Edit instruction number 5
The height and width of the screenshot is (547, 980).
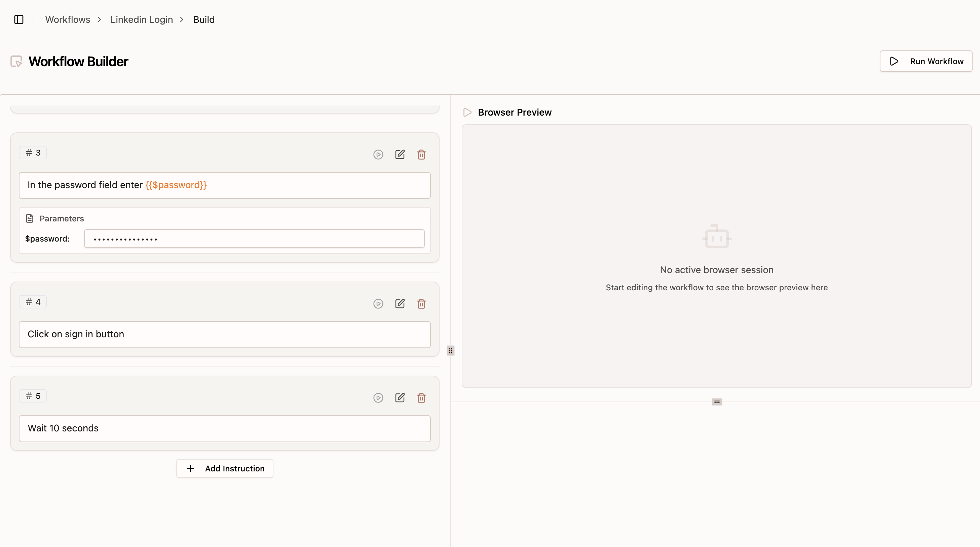400,397
